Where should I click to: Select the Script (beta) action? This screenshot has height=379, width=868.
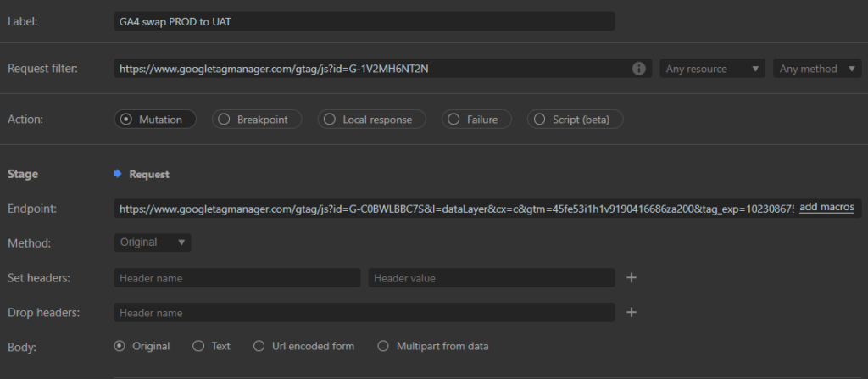(x=576, y=120)
